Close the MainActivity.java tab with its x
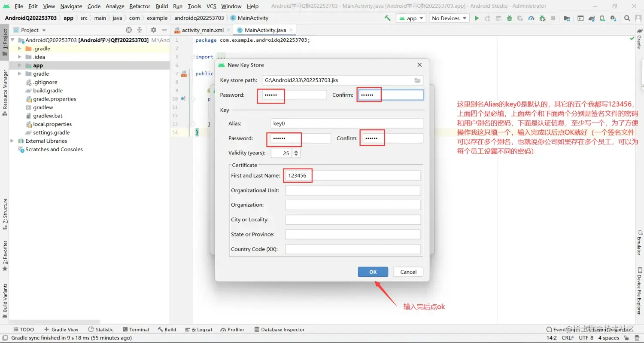 [291, 30]
